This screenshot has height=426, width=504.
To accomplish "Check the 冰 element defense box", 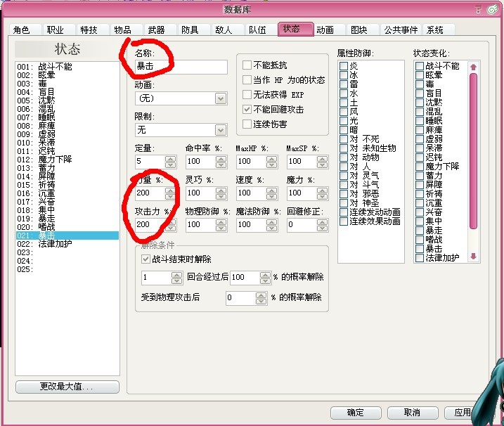I will coord(344,75).
